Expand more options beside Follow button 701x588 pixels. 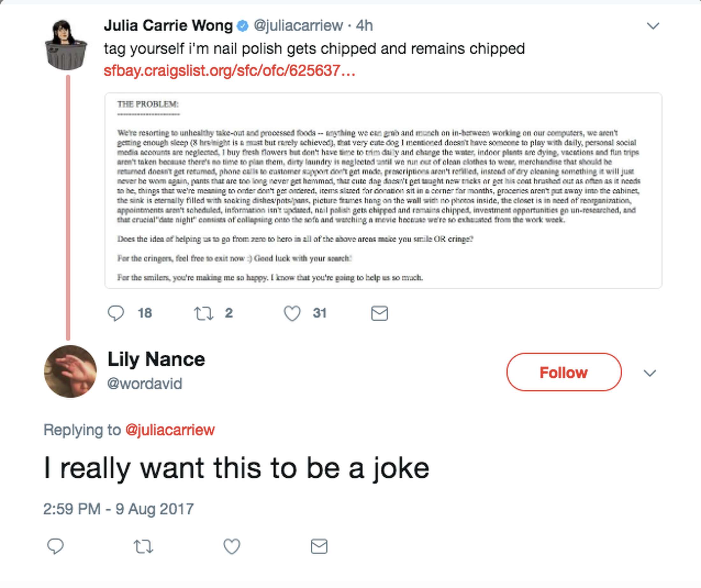650,373
